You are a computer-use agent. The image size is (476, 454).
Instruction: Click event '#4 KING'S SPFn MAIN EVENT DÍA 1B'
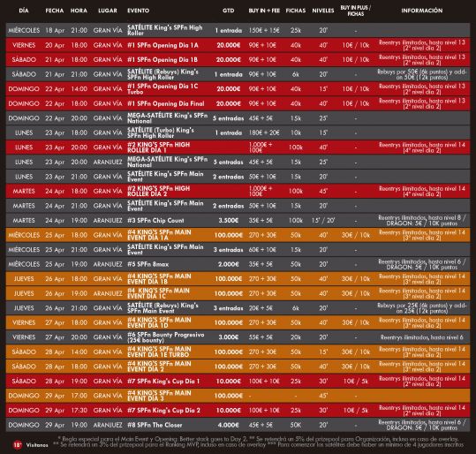point(159,279)
